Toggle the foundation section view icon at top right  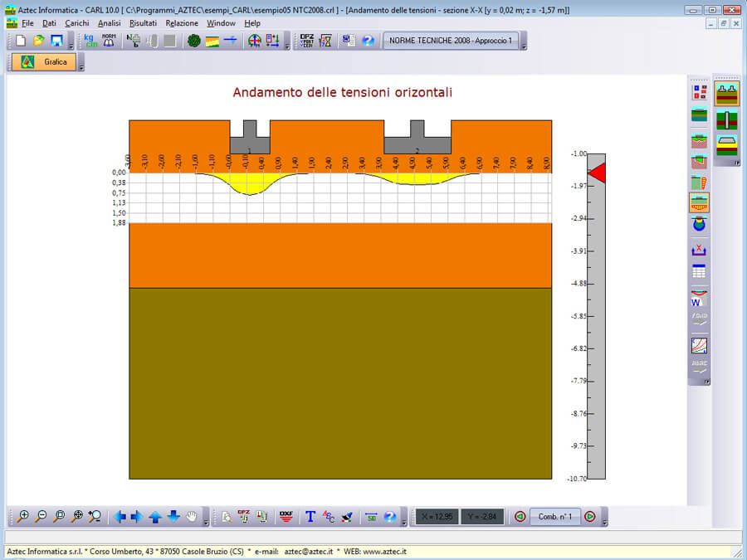click(727, 94)
